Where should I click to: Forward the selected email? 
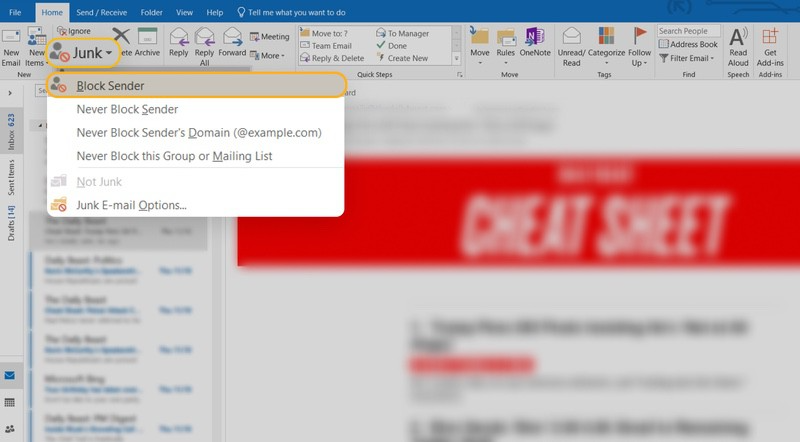point(232,42)
